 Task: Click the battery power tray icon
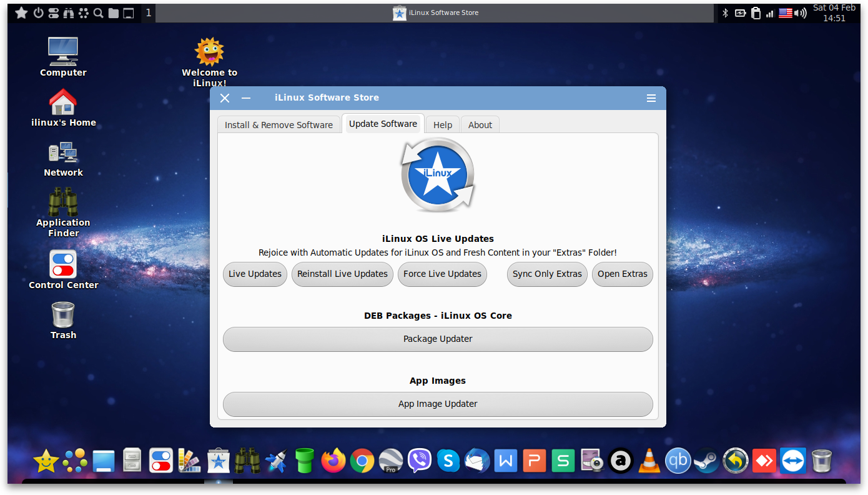coord(740,12)
